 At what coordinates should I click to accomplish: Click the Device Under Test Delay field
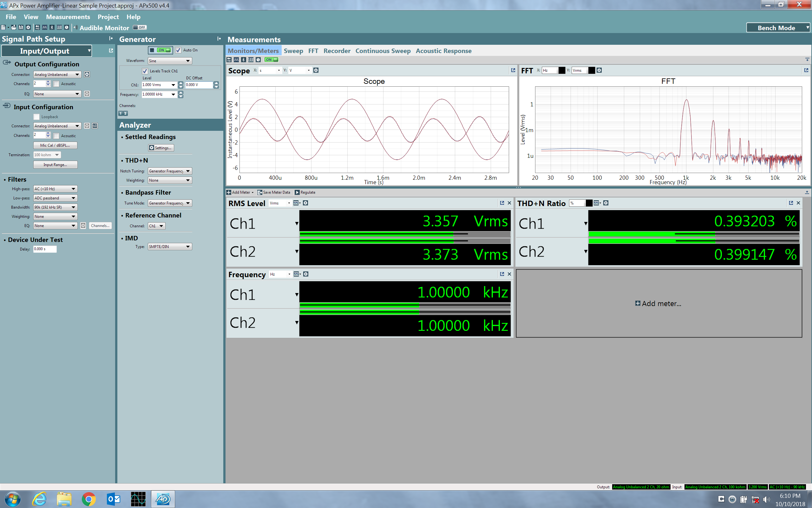coord(45,249)
